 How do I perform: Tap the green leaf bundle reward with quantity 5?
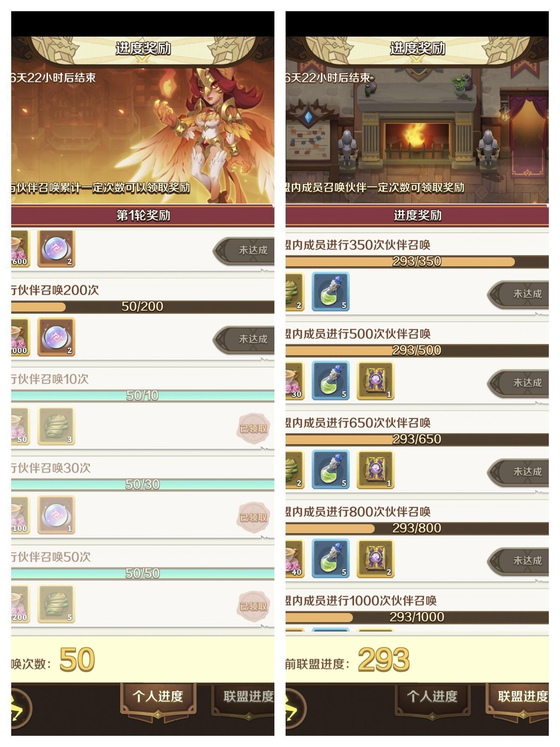(56, 604)
